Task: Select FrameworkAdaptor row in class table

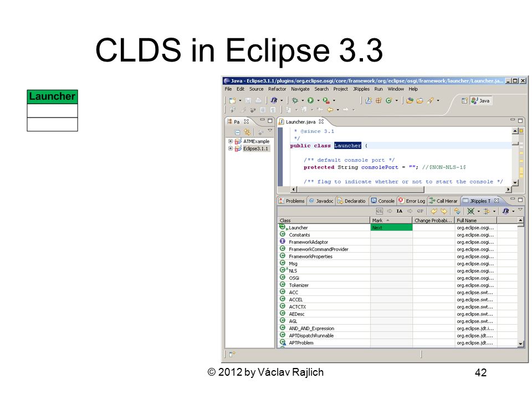Action: point(397,242)
